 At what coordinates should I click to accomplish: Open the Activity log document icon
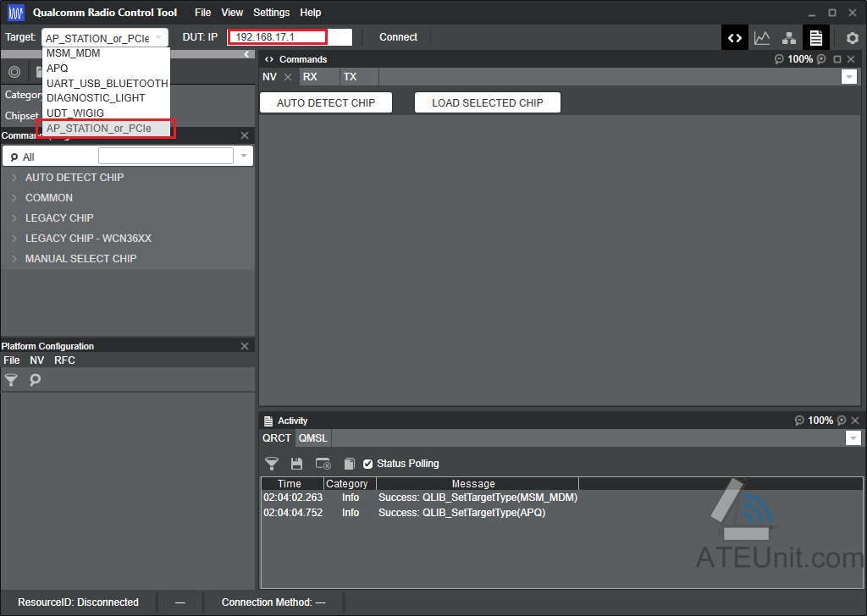(x=816, y=38)
